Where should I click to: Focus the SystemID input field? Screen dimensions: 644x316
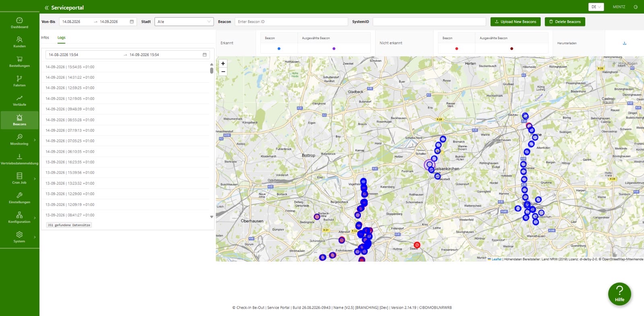point(429,22)
